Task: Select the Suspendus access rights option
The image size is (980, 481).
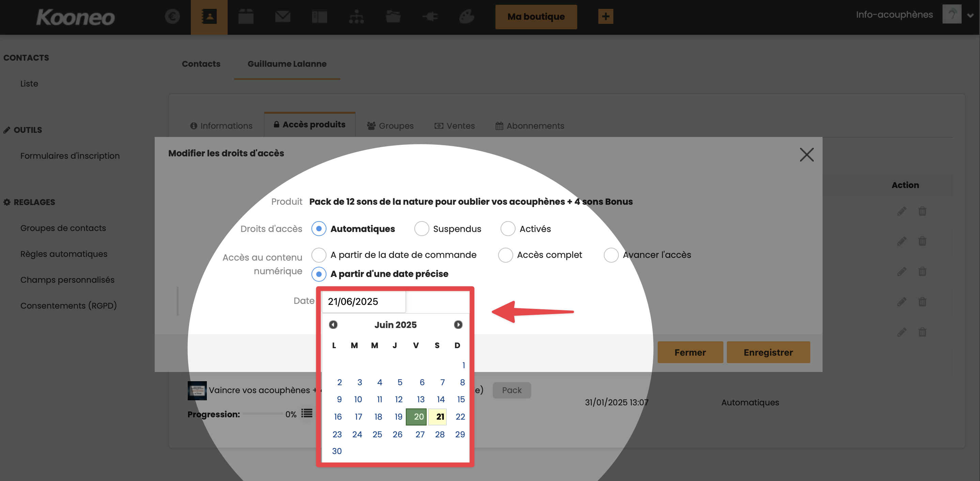Action: [422, 229]
